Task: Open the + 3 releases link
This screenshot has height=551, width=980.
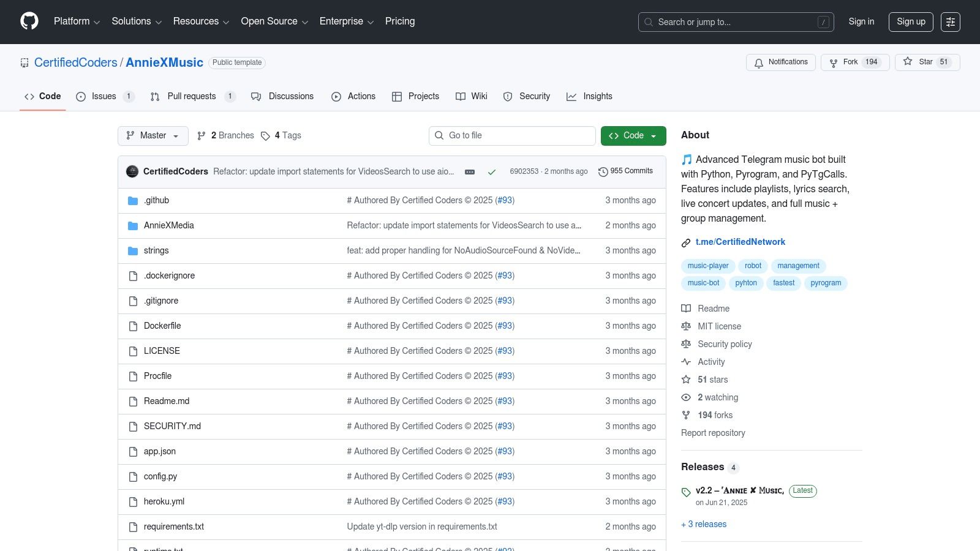Action: [x=704, y=524]
